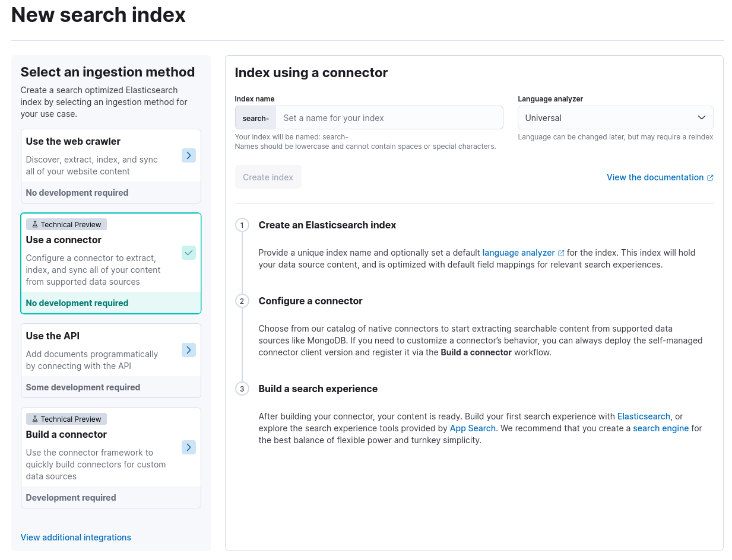Image resolution: width=732 pixels, height=560 pixels.
Task: Click the step 1 numbered circle indicator
Action: click(242, 225)
